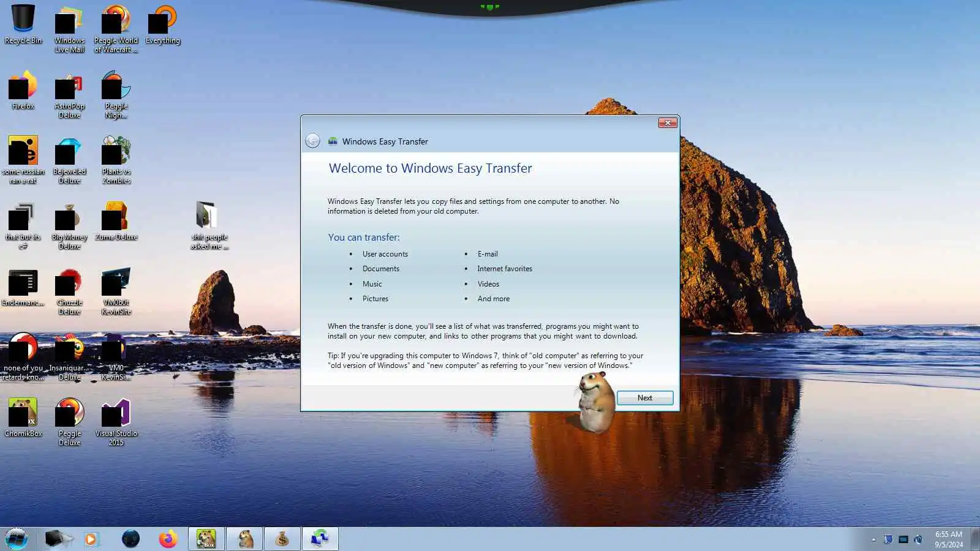Select Big Money Deluxe desktop icon

pos(69,225)
